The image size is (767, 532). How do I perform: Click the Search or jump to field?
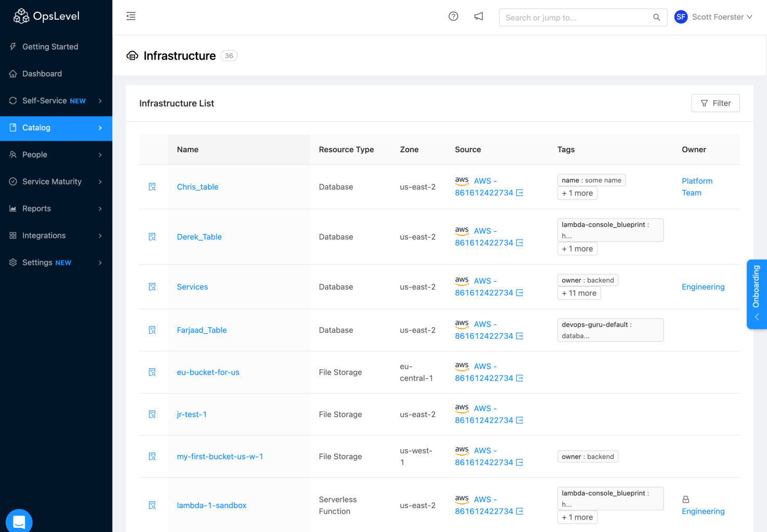pos(583,18)
